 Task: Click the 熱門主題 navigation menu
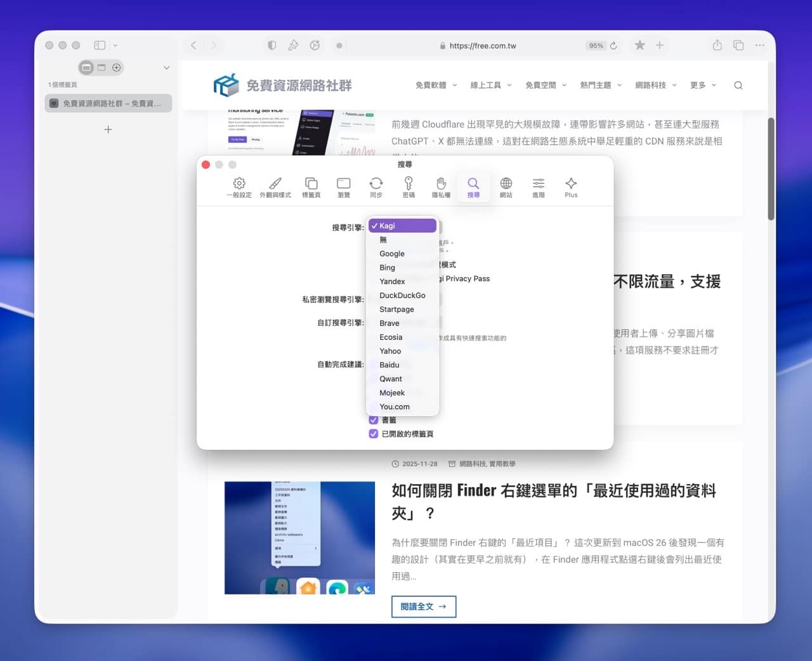click(596, 85)
